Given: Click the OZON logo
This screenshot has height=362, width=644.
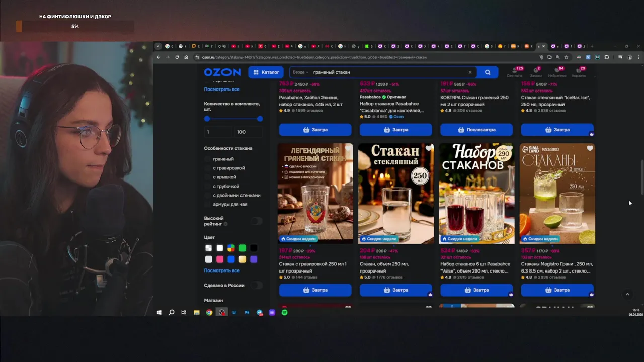Looking at the screenshot, I should click(x=222, y=72).
